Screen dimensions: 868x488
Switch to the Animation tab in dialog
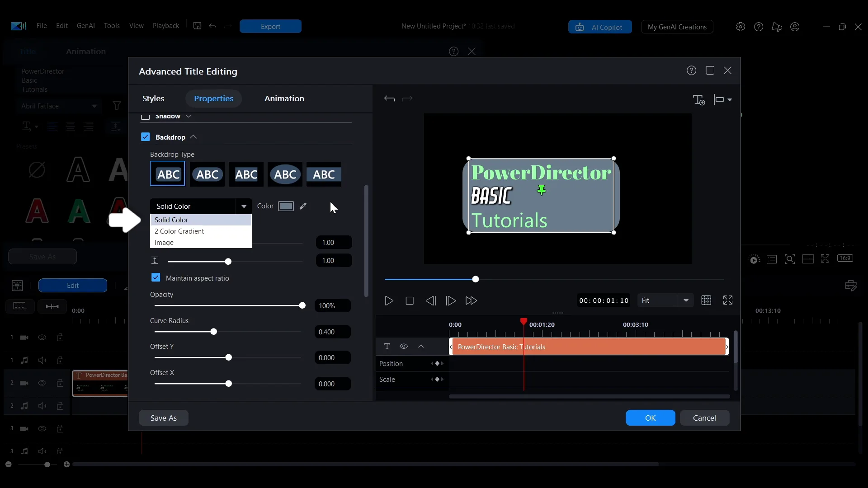coord(284,99)
